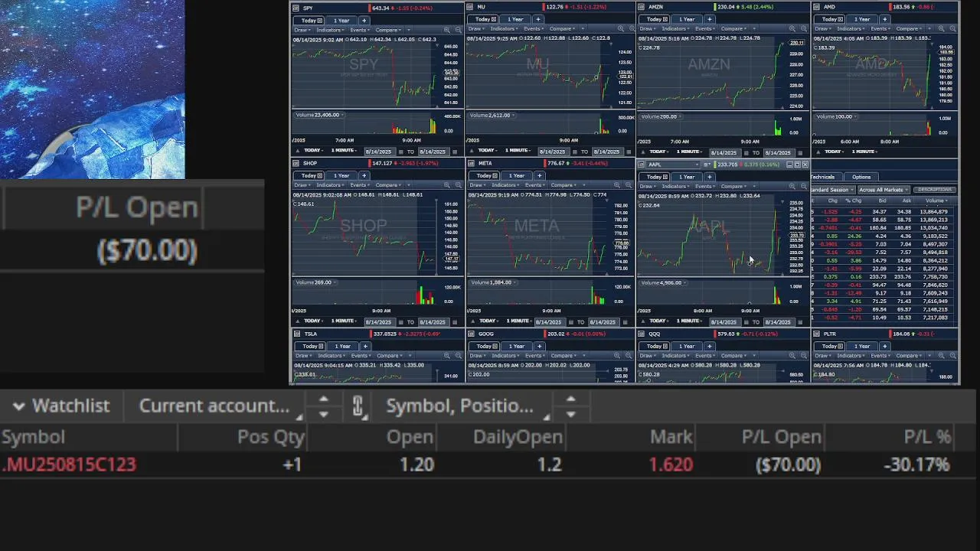Click the QQQ panel header icon

(x=642, y=334)
